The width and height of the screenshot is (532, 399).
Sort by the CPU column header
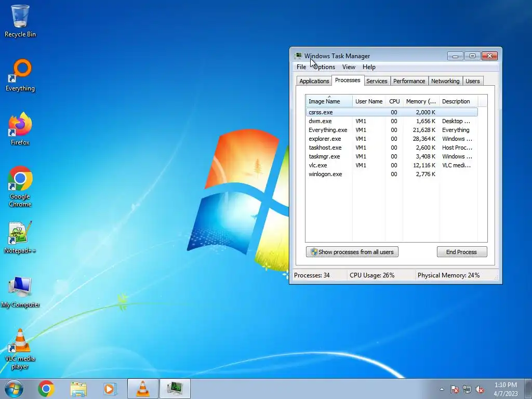pos(394,101)
